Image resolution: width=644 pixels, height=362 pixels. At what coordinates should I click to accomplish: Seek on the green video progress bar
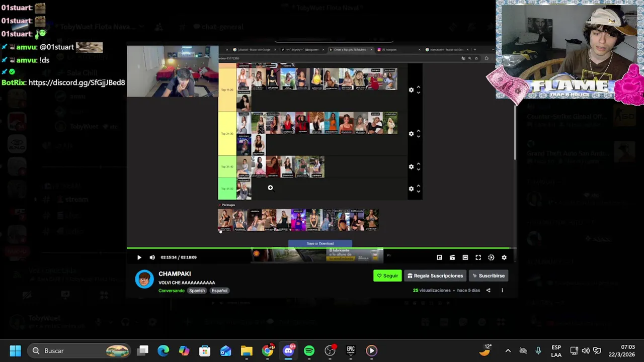(x=321, y=248)
